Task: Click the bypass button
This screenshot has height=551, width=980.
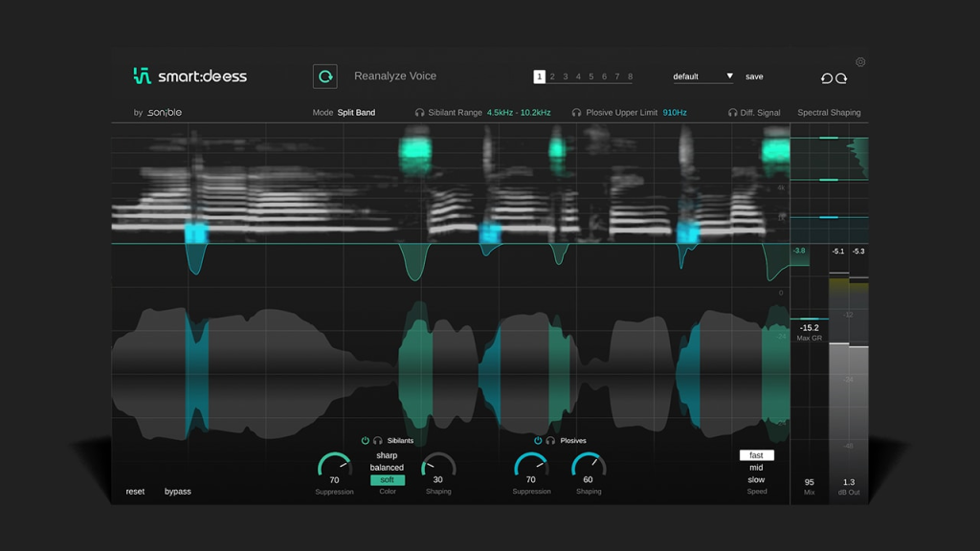Action: pos(178,492)
